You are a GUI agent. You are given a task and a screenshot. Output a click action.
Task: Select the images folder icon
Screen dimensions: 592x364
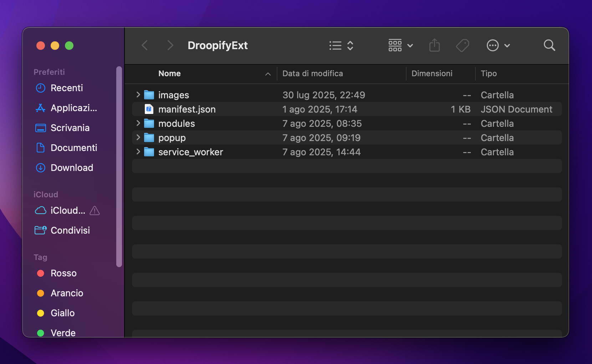pyautogui.click(x=149, y=95)
